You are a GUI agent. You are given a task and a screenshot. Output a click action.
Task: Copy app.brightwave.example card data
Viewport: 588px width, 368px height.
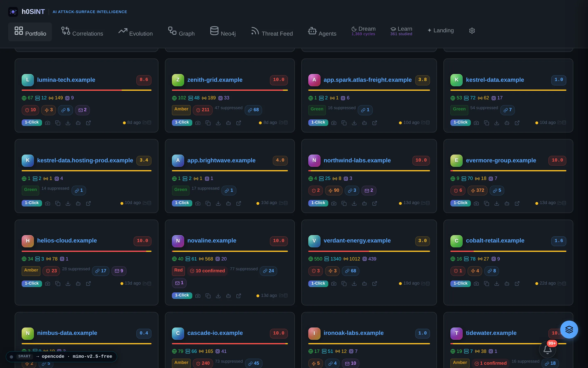tap(208, 203)
